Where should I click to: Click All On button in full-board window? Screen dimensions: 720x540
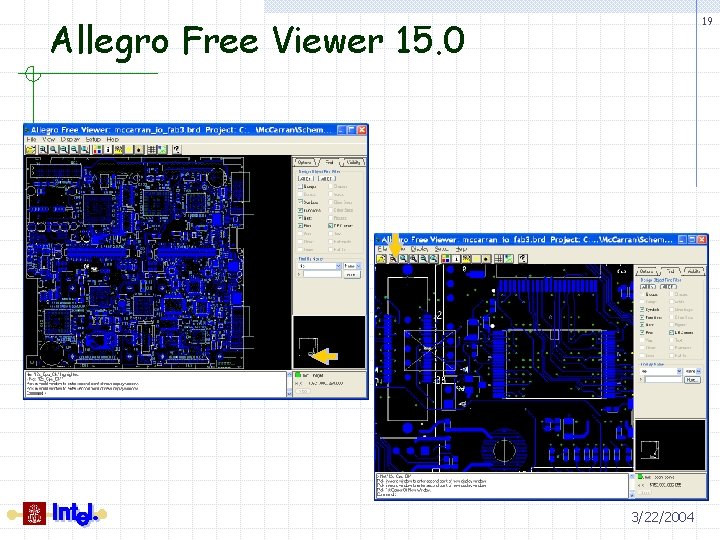(305, 179)
